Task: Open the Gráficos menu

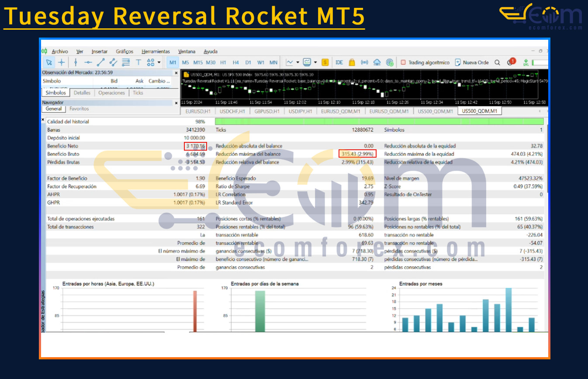Action: point(125,51)
